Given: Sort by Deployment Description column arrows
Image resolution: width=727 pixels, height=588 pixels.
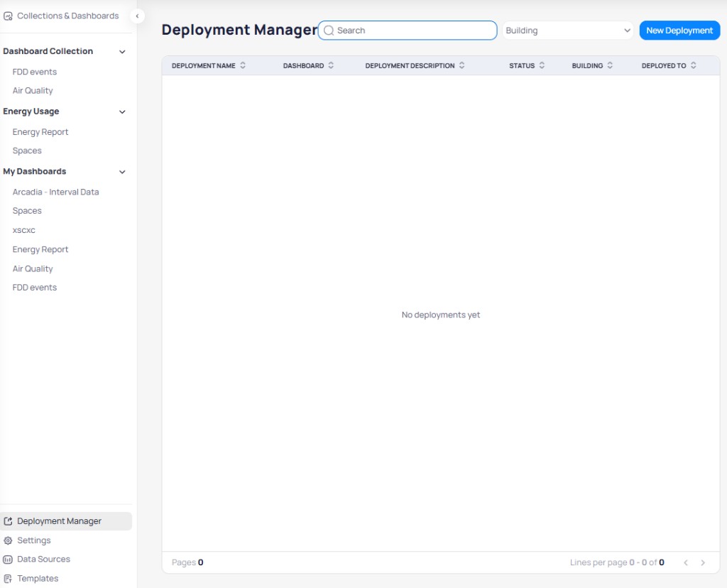Looking at the screenshot, I should pos(461,65).
